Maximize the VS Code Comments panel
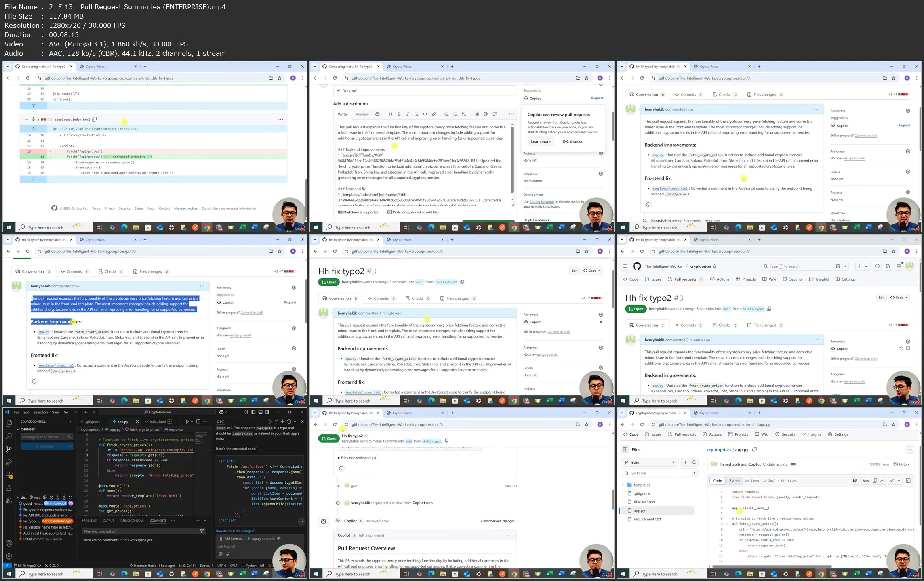This screenshot has width=924, height=581. point(198,520)
